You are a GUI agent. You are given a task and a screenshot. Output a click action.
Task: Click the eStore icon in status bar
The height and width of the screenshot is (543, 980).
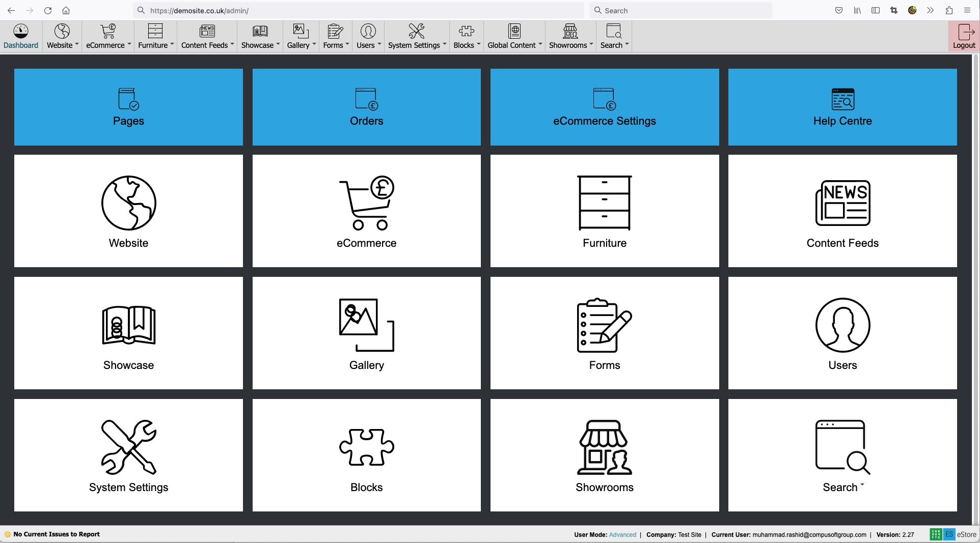(966, 534)
